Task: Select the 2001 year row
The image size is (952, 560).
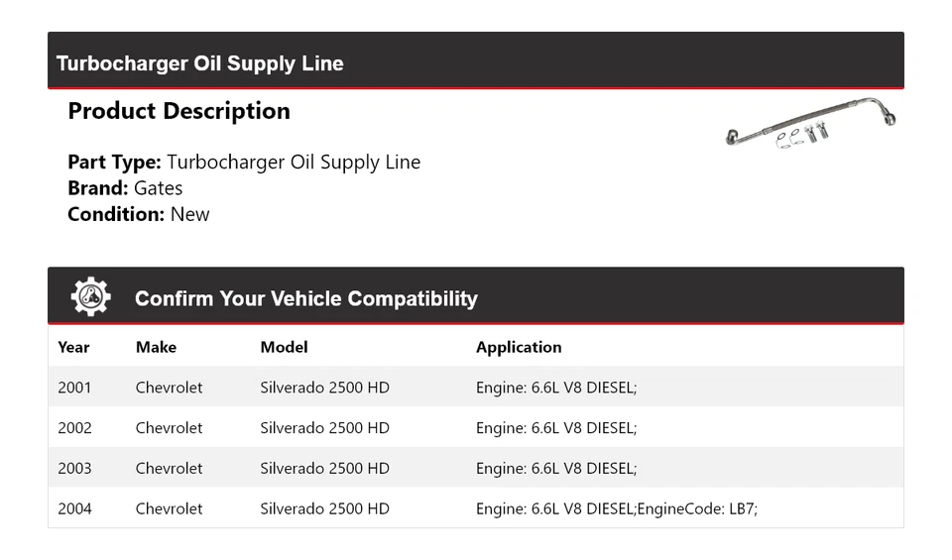Action: 74,388
